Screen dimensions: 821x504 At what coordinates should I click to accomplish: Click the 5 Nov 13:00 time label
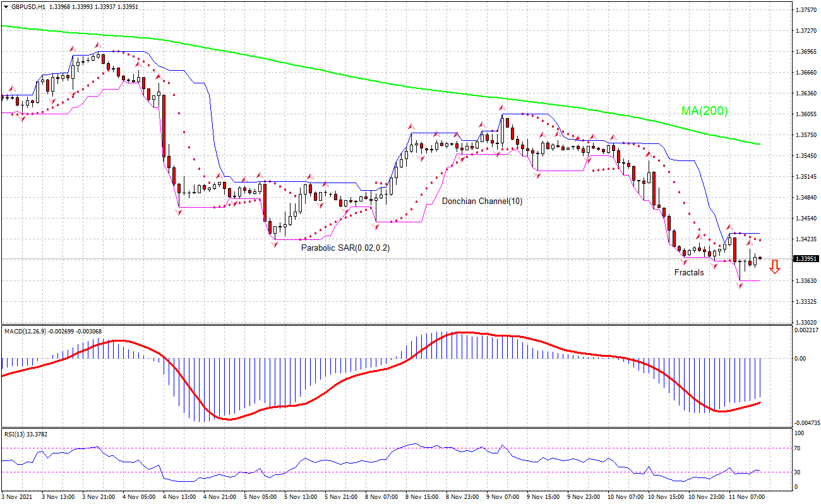pyautogui.click(x=301, y=497)
